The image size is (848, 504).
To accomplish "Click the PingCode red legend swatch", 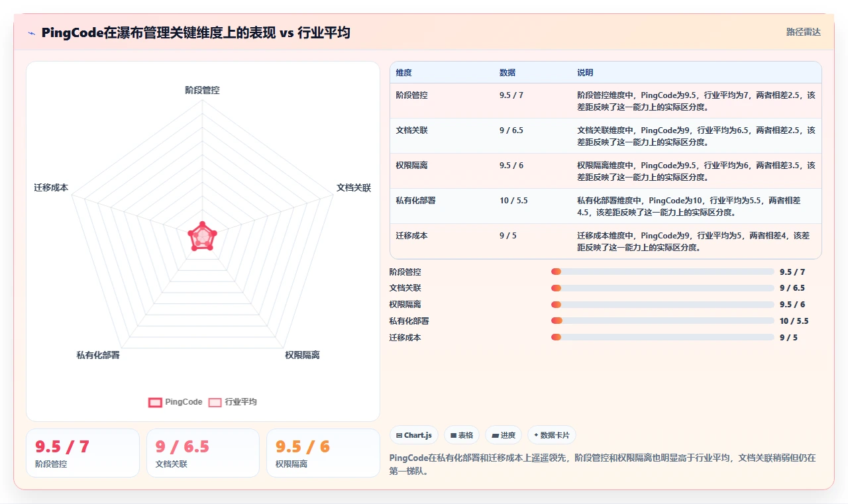I will (x=155, y=402).
